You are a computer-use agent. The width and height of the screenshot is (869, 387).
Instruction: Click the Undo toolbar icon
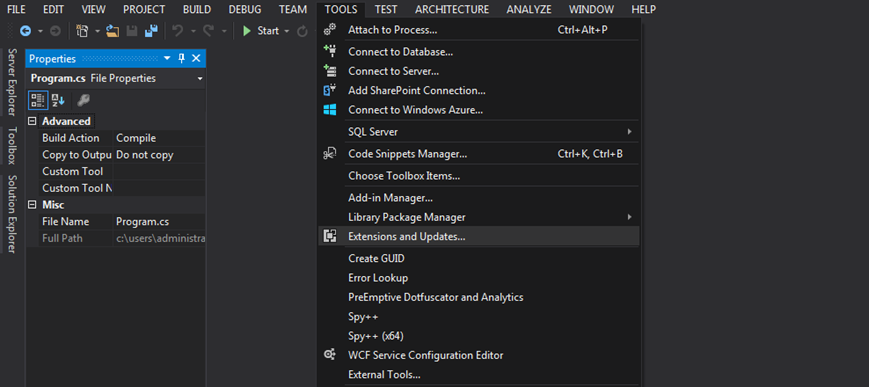[x=177, y=31]
